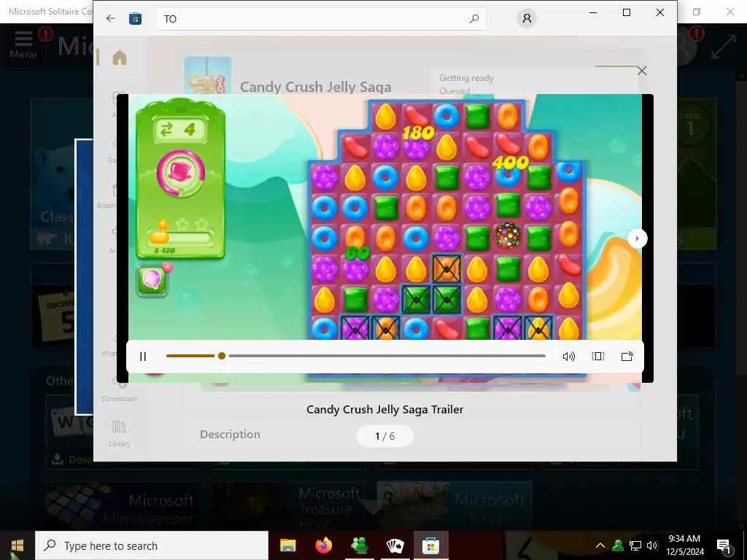Open Windows Start menu
Image resolution: width=747 pixels, height=560 pixels.
point(18,545)
